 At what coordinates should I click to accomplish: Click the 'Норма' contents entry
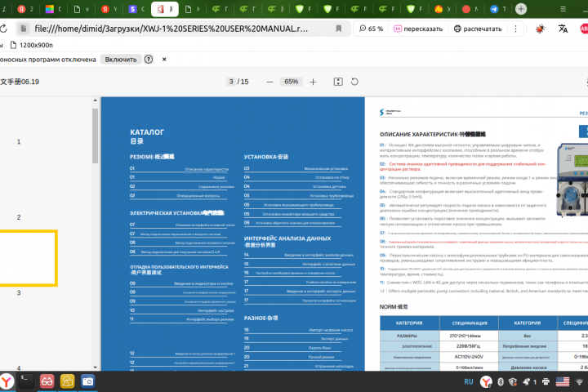pyautogui.click(x=219, y=177)
